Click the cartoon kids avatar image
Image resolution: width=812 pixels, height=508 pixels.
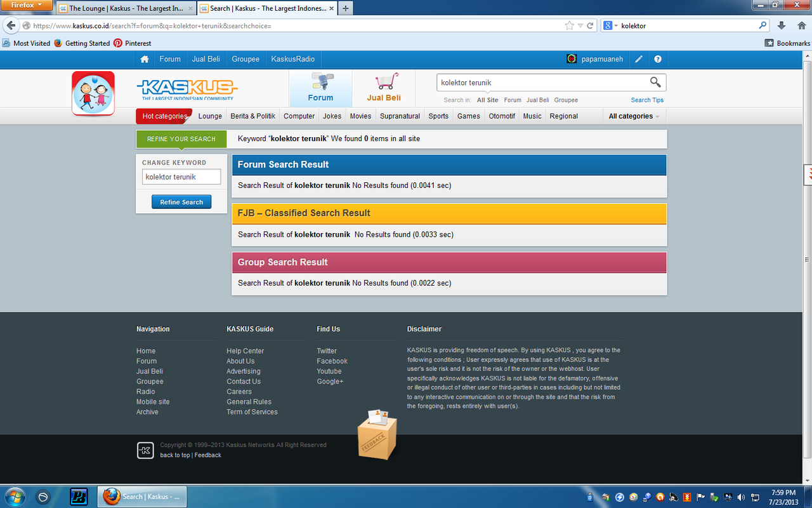[x=93, y=93]
